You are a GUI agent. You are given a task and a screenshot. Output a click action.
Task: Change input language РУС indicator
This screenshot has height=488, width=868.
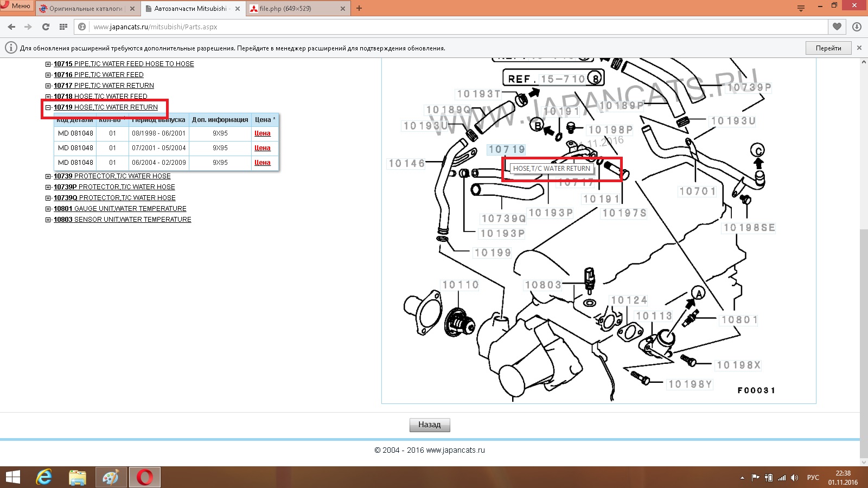click(x=813, y=478)
